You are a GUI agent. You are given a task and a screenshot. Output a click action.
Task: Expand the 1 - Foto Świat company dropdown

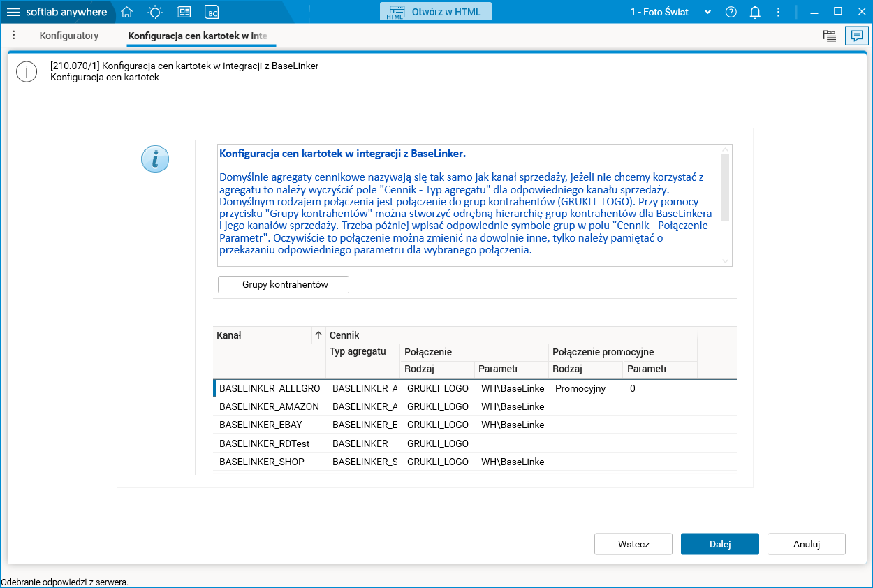(670, 12)
